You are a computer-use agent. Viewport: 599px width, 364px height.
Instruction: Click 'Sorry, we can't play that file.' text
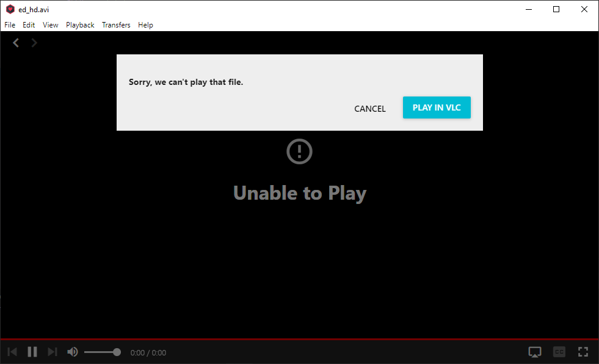click(186, 82)
